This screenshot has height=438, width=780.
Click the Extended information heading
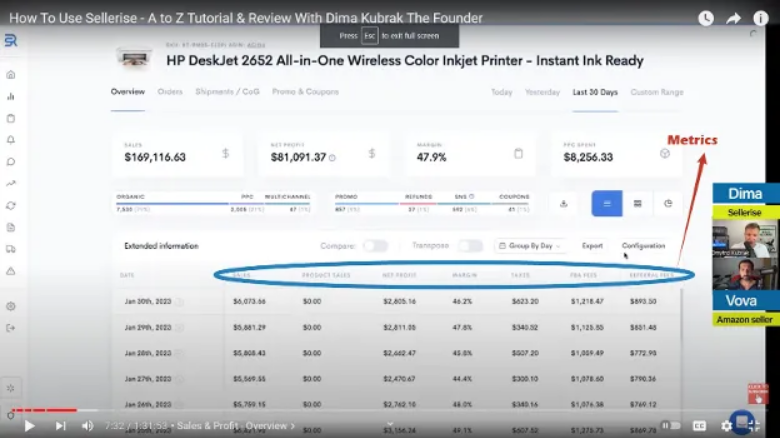(161, 246)
